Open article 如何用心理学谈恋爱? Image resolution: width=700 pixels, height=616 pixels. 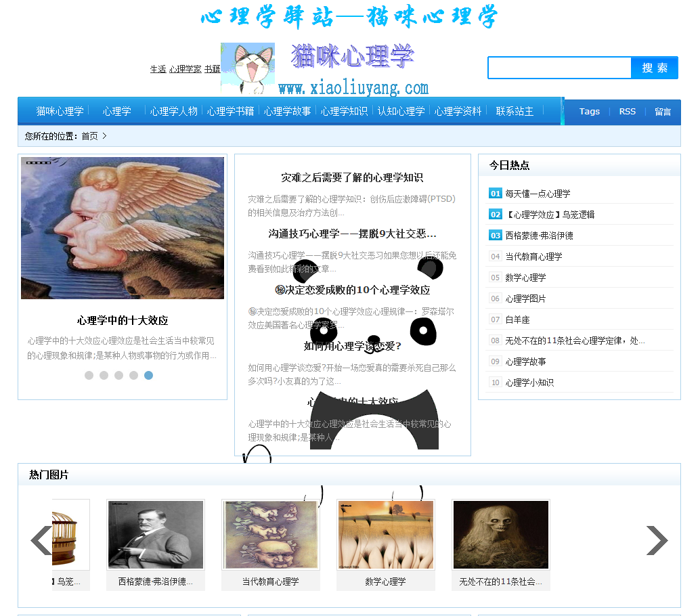point(352,347)
